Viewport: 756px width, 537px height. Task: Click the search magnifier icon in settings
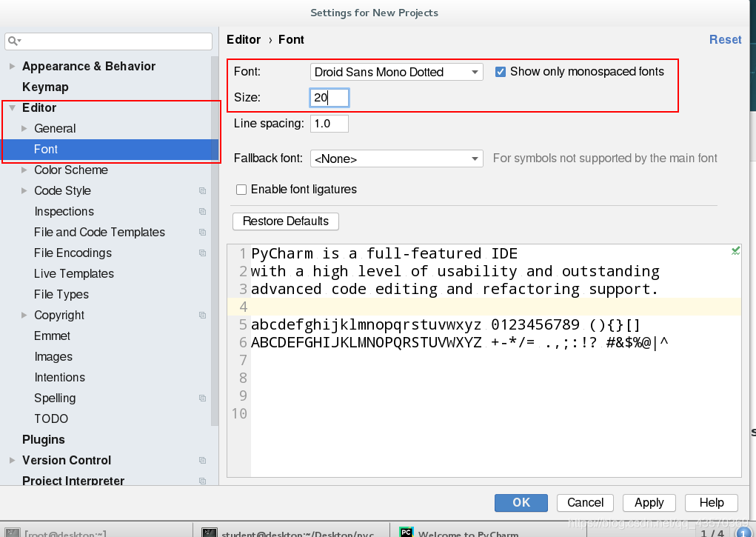(14, 41)
